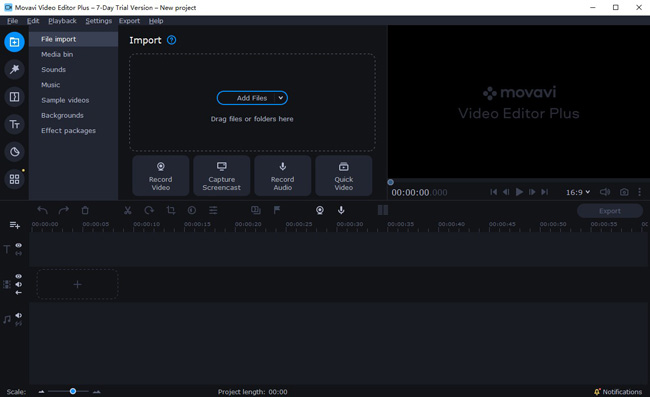Click the Rotate icon in timeline toolbar
This screenshot has height=397, width=650.
(x=149, y=210)
